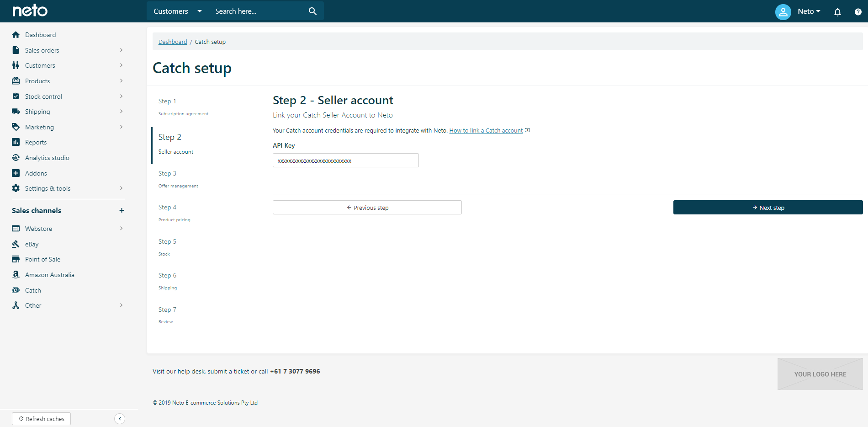This screenshot has width=868, height=427.
Task: Click the Neto logo in header
Action: coord(30,11)
